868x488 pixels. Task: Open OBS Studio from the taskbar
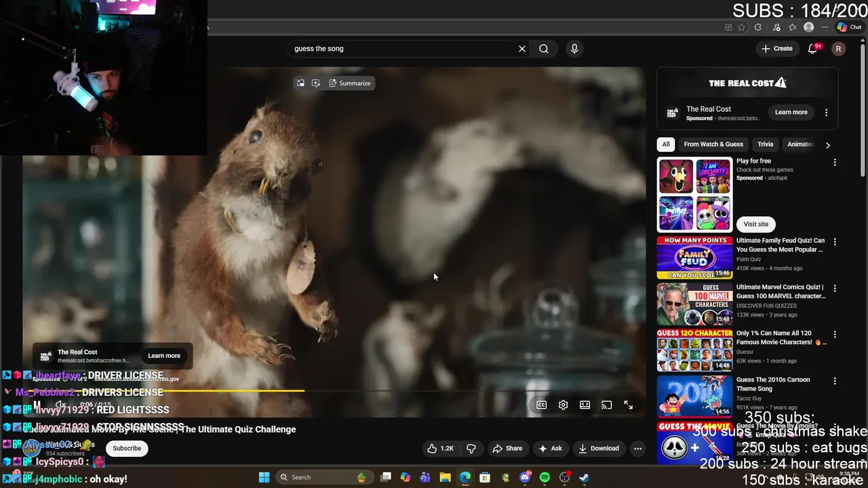pos(564,478)
